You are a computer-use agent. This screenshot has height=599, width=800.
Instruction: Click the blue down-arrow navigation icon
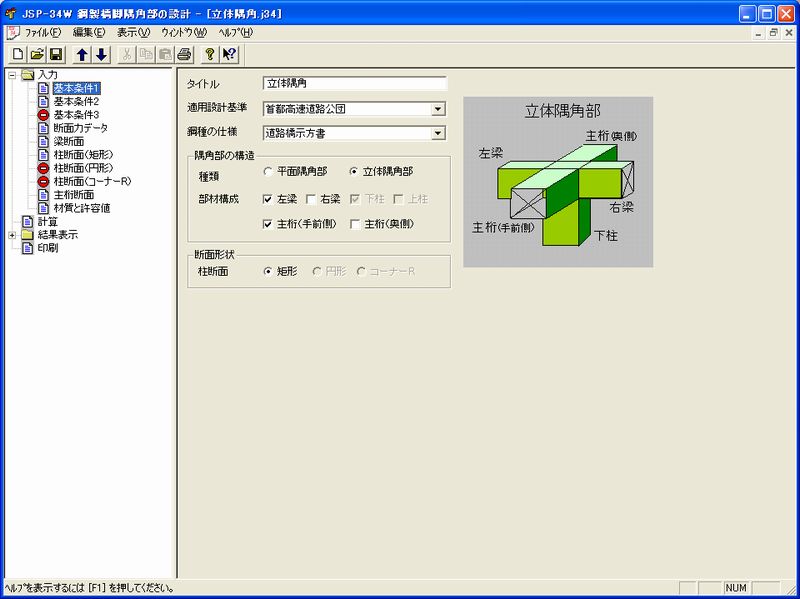pos(103,57)
